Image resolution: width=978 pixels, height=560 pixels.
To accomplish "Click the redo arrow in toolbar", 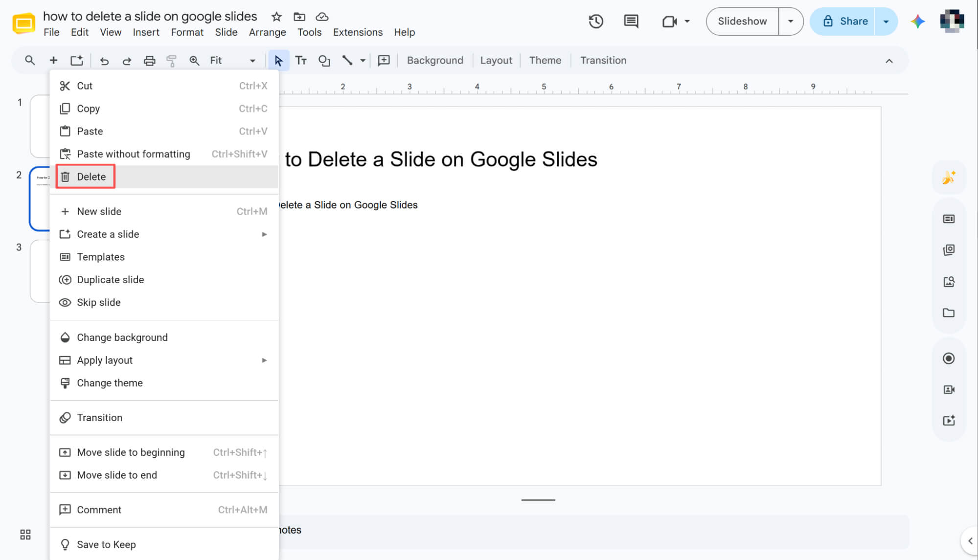I will click(127, 61).
